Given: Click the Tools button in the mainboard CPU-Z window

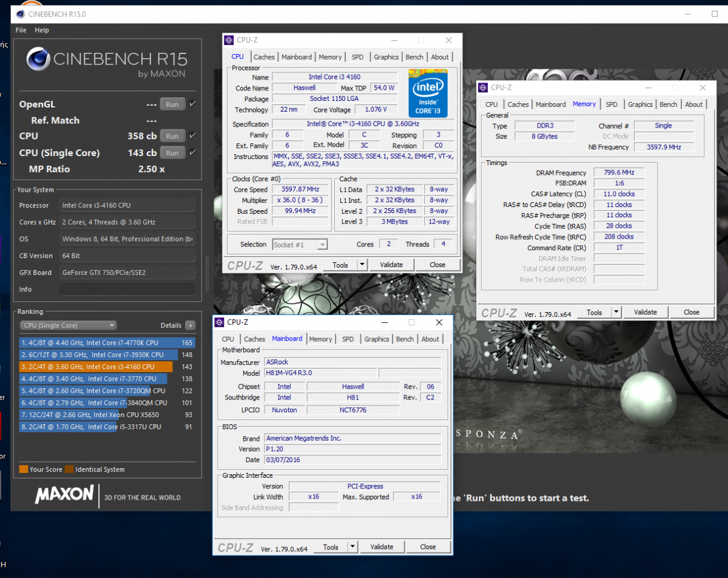Looking at the screenshot, I should click(331, 547).
